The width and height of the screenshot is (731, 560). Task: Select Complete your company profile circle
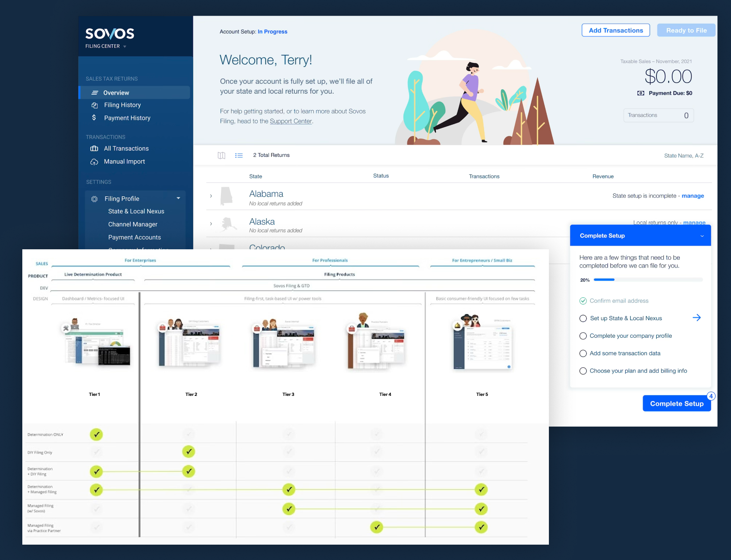583,336
